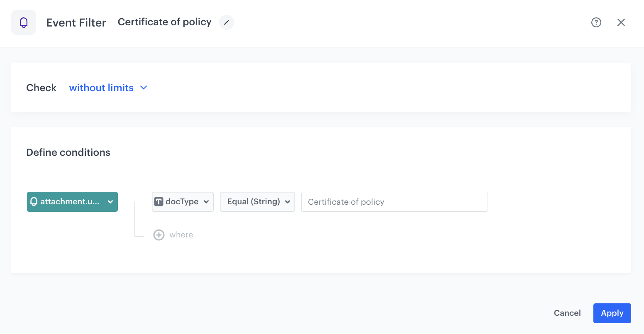Image resolution: width=644 pixels, height=334 pixels.
Task: Click the 'Certificate of policy' filter title
Action: point(164,22)
